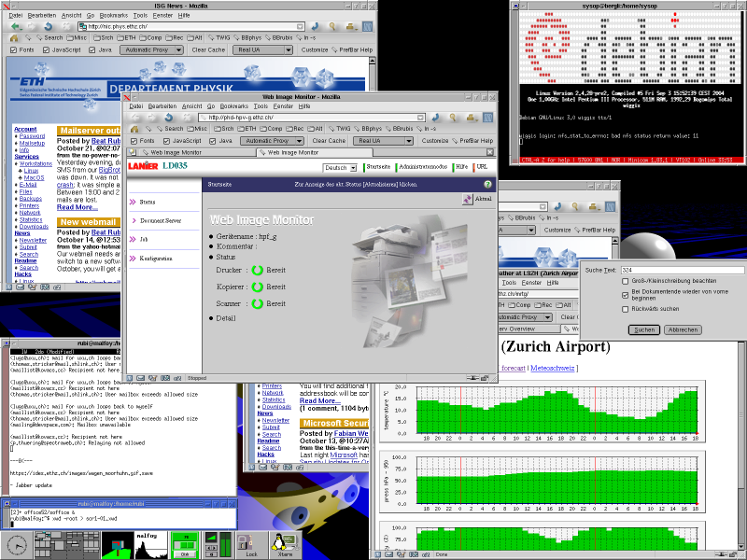Reload page in ISG News window
The height and width of the screenshot is (560, 747).
49,27
